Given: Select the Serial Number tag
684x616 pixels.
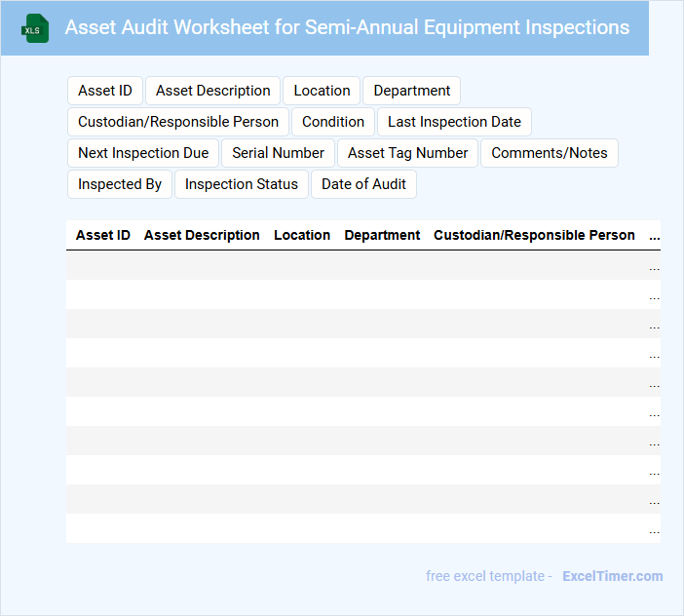Looking at the screenshot, I should [278, 153].
